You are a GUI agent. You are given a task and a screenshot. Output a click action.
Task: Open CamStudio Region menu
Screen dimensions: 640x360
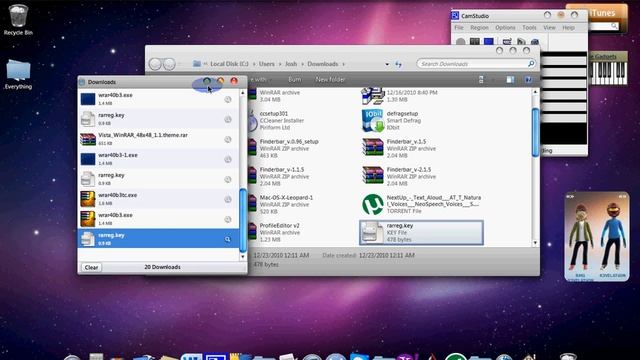tap(479, 28)
